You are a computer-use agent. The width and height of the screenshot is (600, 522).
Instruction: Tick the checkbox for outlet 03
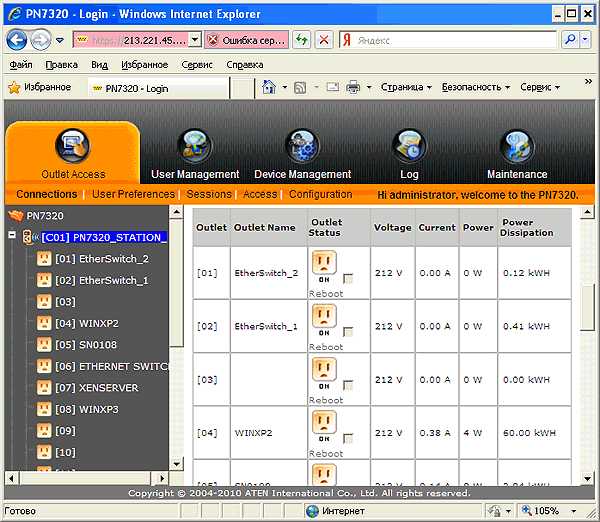(347, 385)
